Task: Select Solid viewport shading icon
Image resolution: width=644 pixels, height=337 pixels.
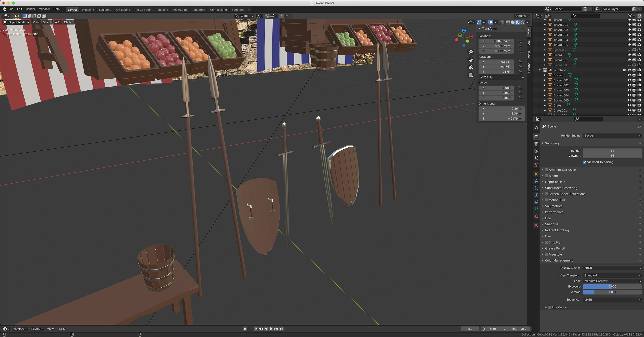Action: click(x=513, y=22)
